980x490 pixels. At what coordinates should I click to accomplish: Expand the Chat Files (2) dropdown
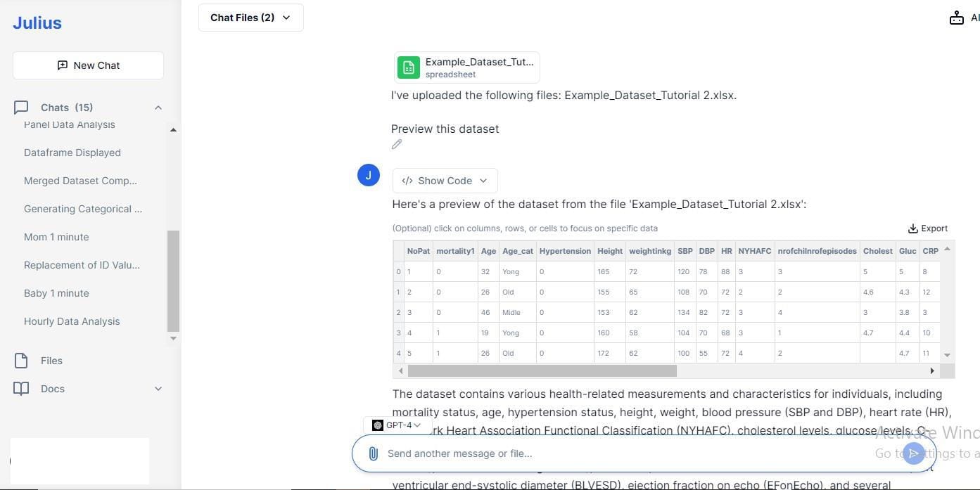pyautogui.click(x=251, y=18)
